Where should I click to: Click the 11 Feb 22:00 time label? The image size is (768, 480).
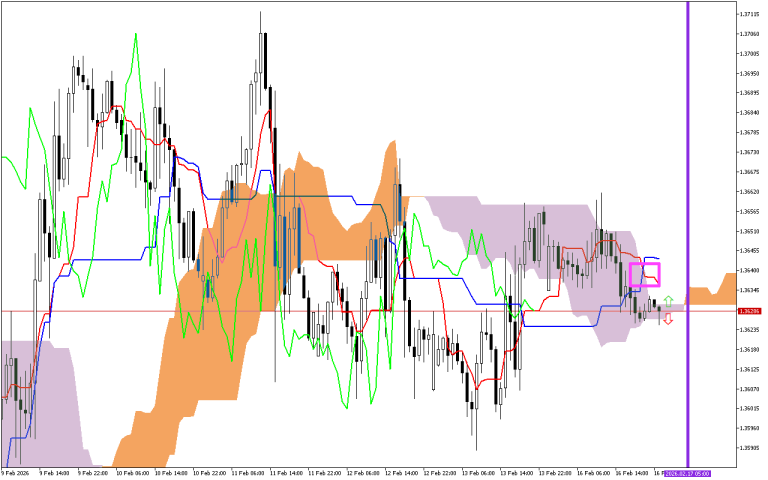click(325, 474)
